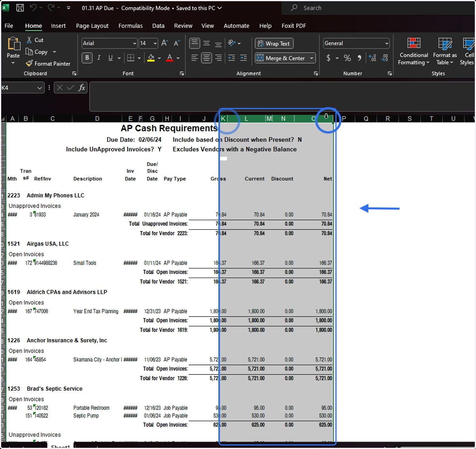
Task: Open Format as Table gallery
Action: point(445,51)
